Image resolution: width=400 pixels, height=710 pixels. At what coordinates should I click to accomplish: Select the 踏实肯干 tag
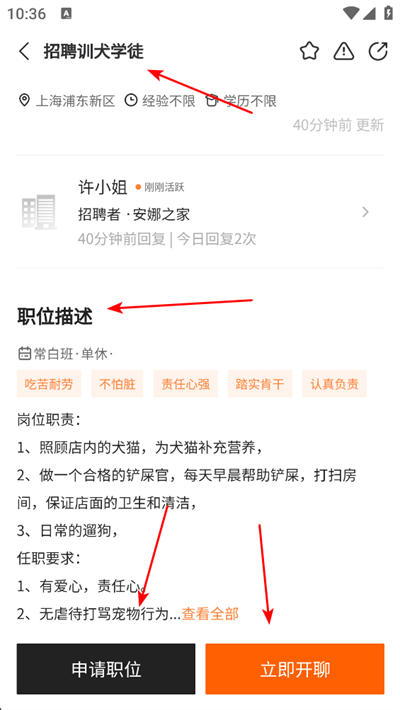coord(260,384)
